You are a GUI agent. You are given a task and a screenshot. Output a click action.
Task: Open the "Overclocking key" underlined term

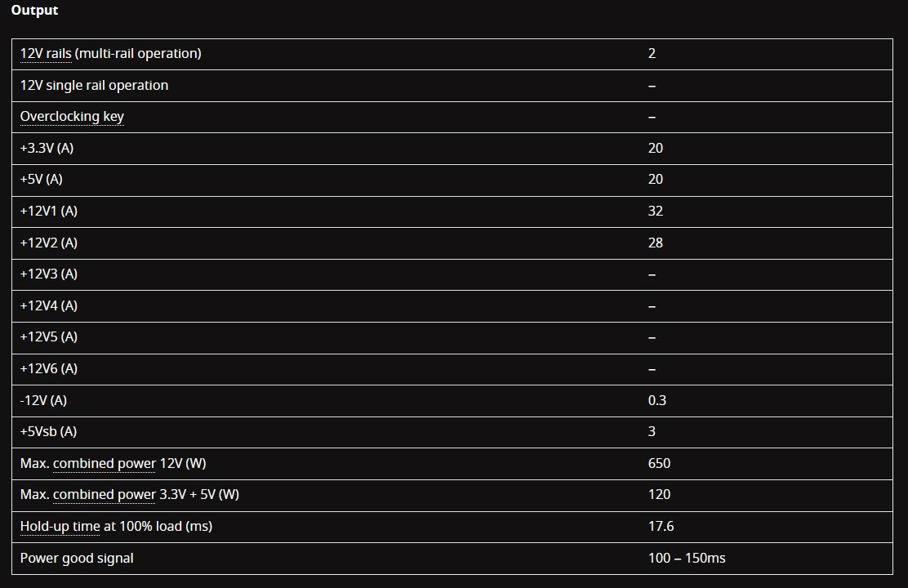click(72, 117)
